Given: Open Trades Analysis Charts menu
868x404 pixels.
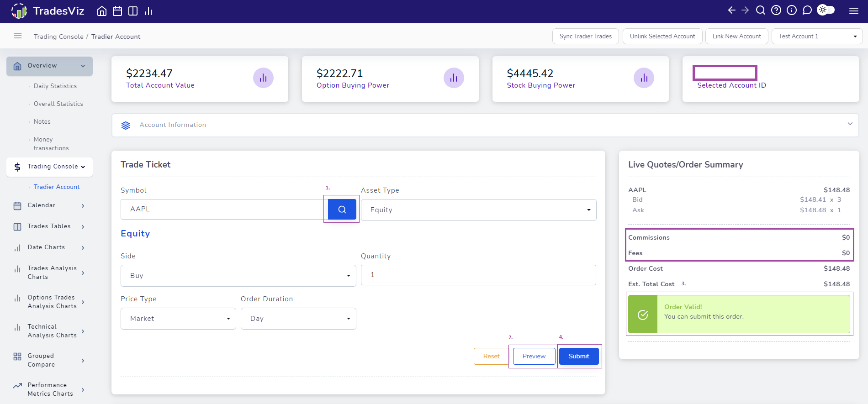Looking at the screenshot, I should tap(49, 273).
